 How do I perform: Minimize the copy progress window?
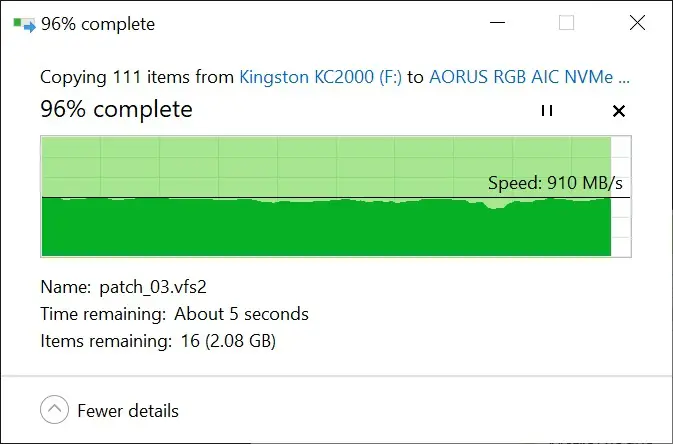coord(497,23)
